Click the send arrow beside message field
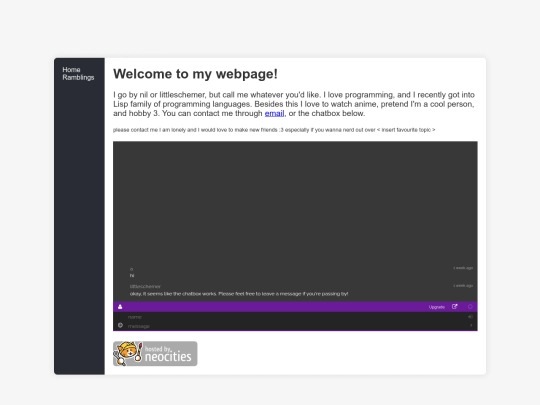This screenshot has height=405, width=540. coord(471,325)
